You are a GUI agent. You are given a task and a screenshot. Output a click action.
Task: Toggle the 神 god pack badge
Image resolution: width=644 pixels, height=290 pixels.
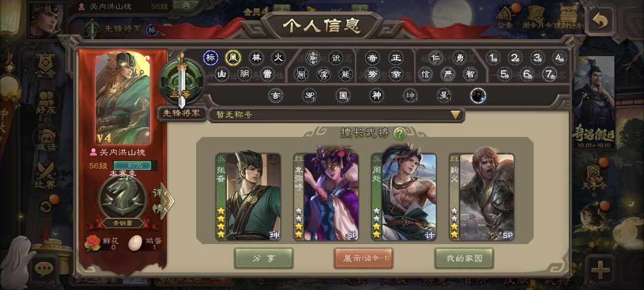376,95
